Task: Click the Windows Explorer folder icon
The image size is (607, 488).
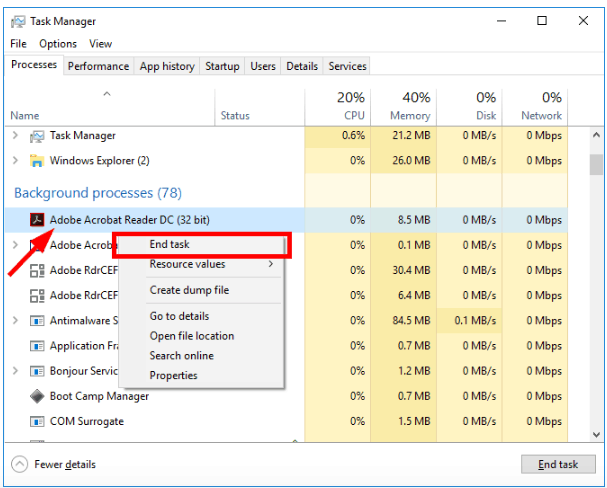Action: coord(37,161)
